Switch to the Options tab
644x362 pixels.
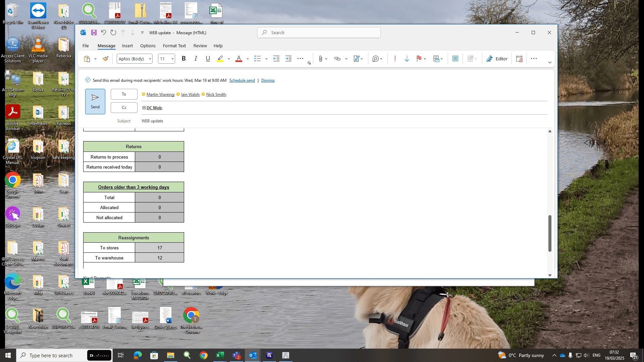coord(148,46)
